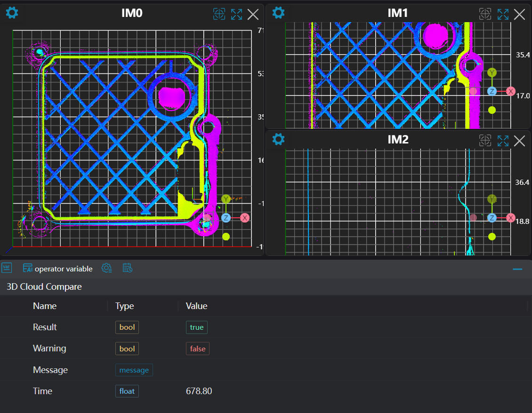
Task: Click the message type tag
Action: [134, 370]
